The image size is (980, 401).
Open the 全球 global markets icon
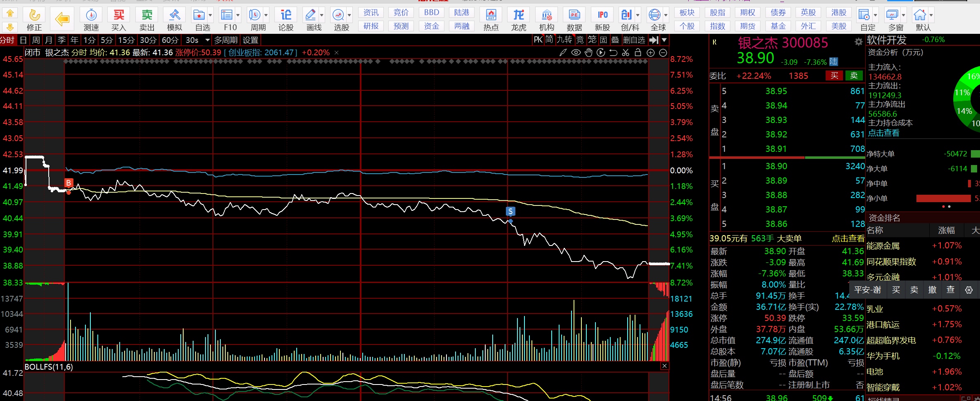point(654,15)
